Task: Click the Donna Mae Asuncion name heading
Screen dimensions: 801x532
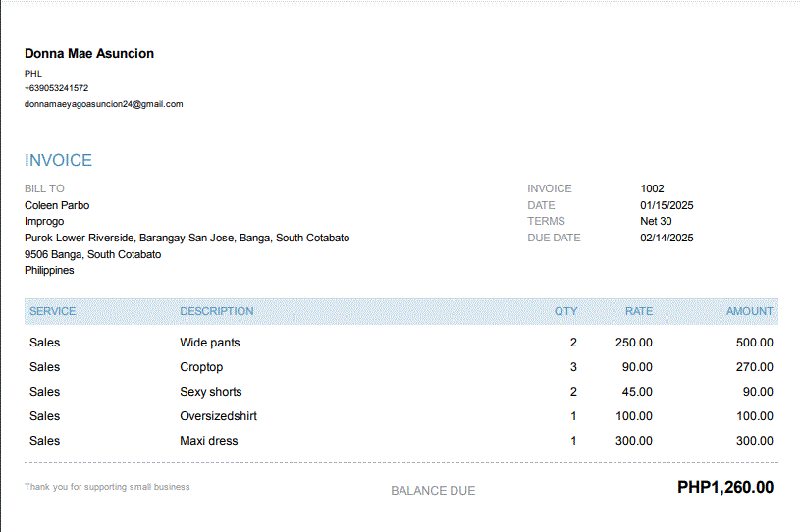Action: [89, 54]
